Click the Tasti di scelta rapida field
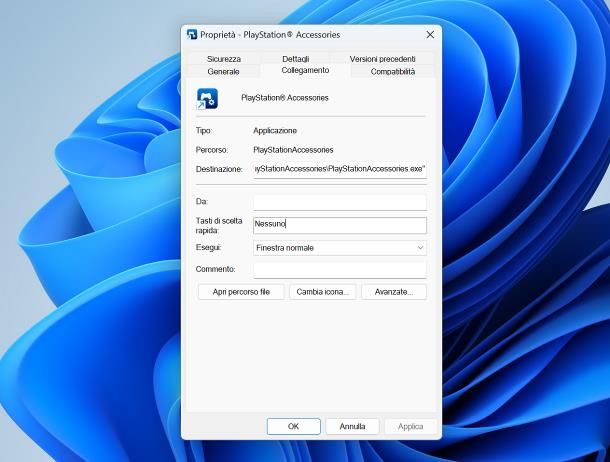This screenshot has height=462, width=610. click(340, 226)
